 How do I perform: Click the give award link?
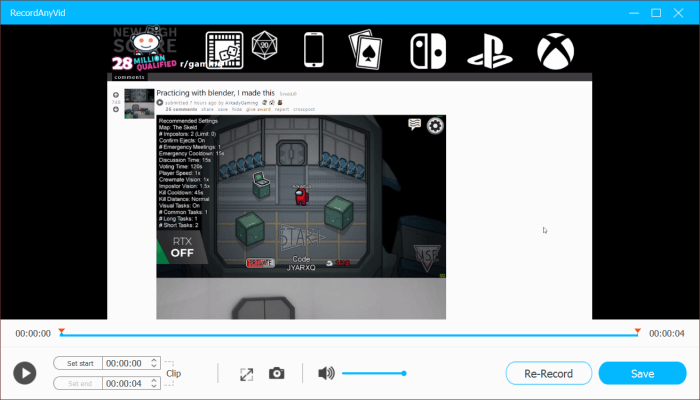tap(258, 109)
